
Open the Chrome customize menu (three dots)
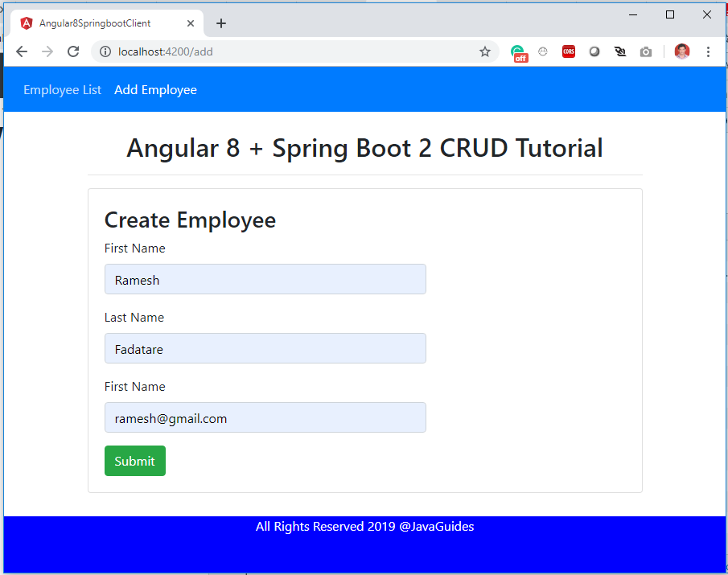(708, 51)
